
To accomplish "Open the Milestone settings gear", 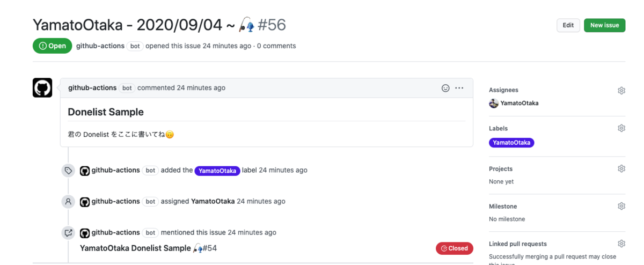I will [621, 206].
